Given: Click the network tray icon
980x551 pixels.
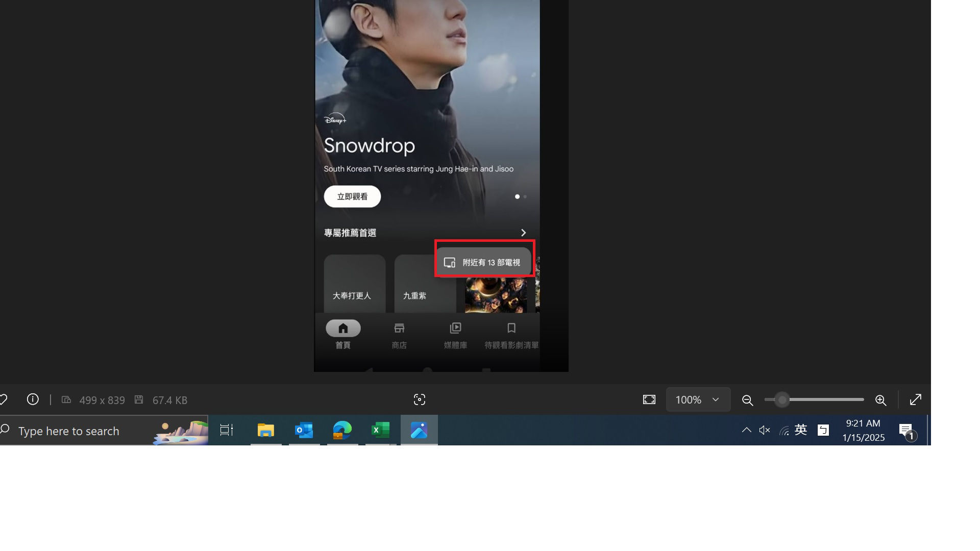Looking at the screenshot, I should [x=784, y=431].
